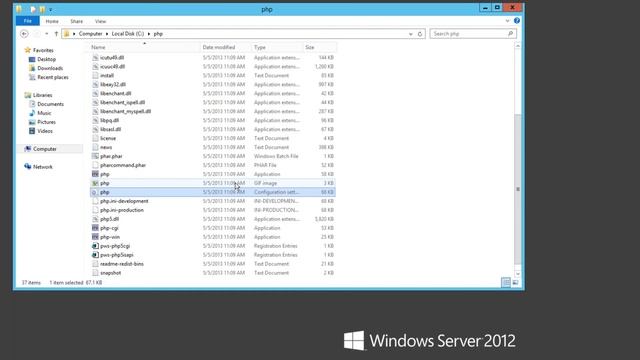This screenshot has height=360, width=640.
Task: Open Explorer help question mark icon
Action: (517, 21)
